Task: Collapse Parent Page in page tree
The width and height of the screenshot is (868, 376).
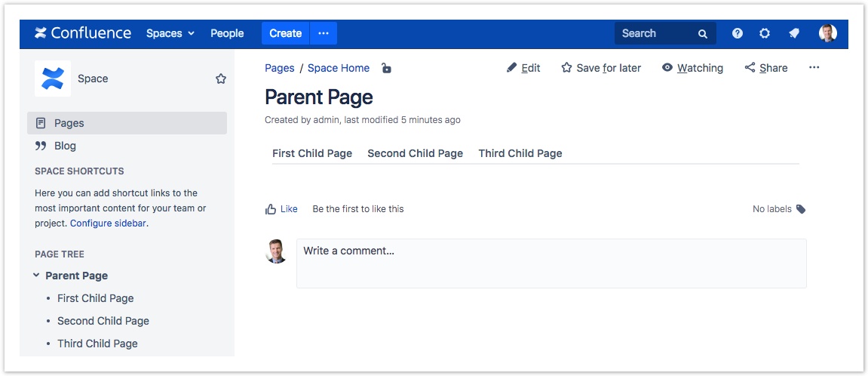Action: tap(36, 276)
